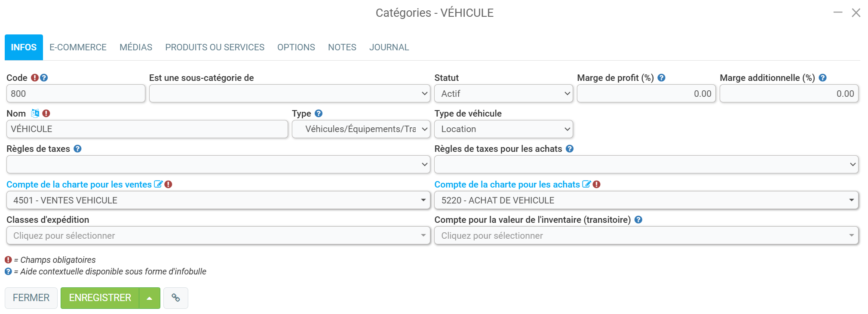Open the Statut dropdown showing Actif
This screenshot has width=868, height=314.
tap(503, 93)
